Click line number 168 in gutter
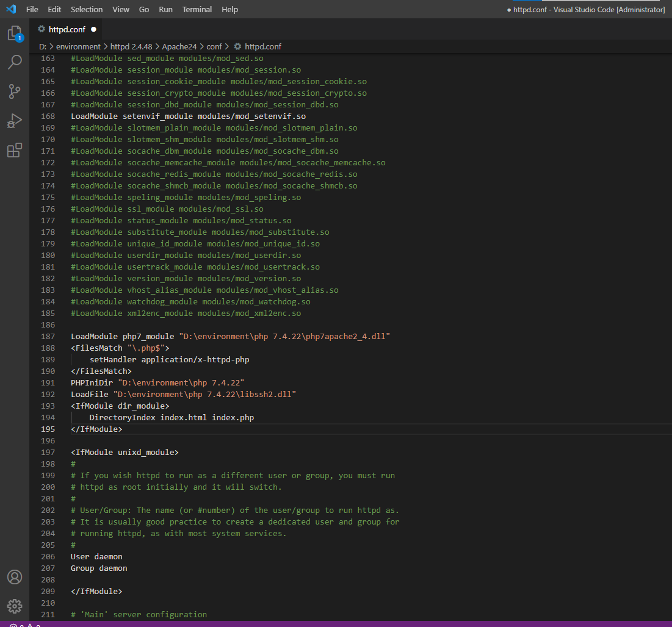Viewport: 672px width, 627px height. pyautogui.click(x=48, y=116)
